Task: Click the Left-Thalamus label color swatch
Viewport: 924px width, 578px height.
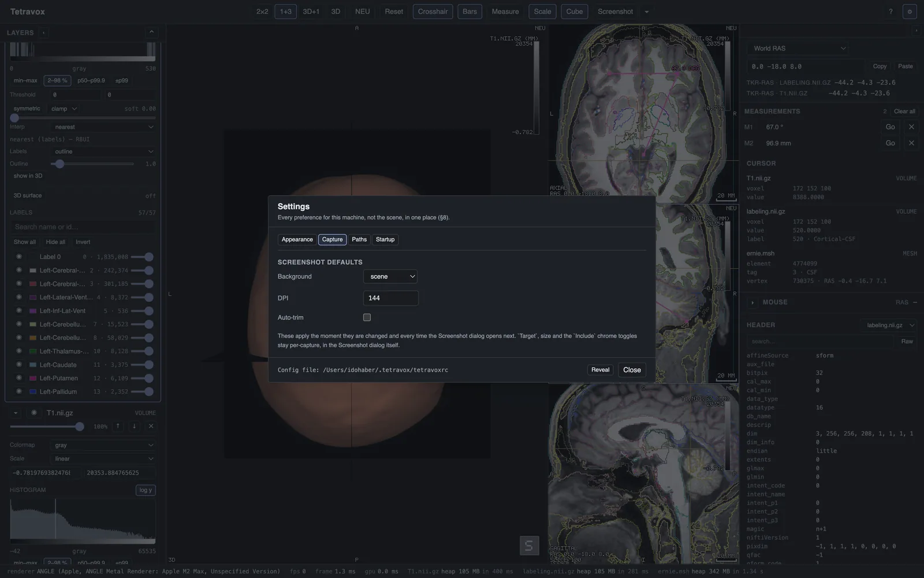Action: point(33,351)
